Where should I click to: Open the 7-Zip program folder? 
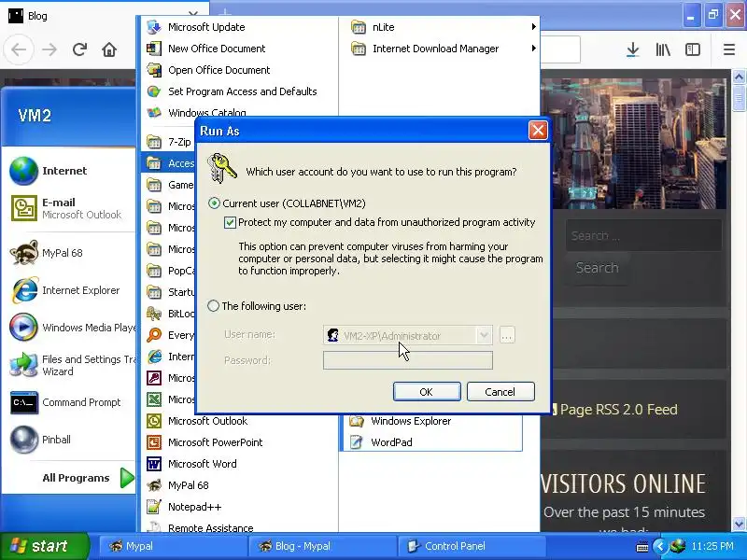169,142
